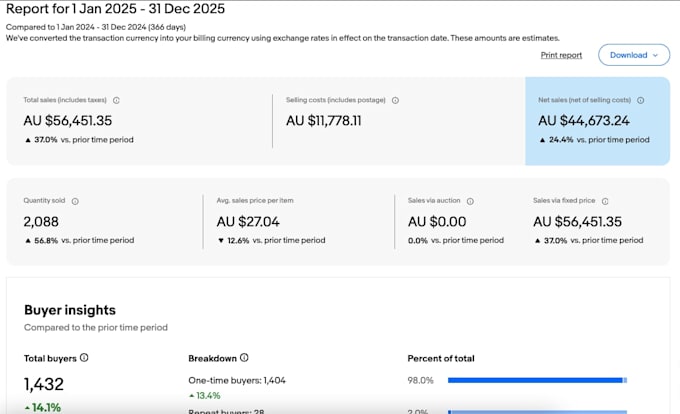Click the Compared to 1 Jan 2024 line
680x414 pixels.
pyautogui.click(x=96, y=27)
